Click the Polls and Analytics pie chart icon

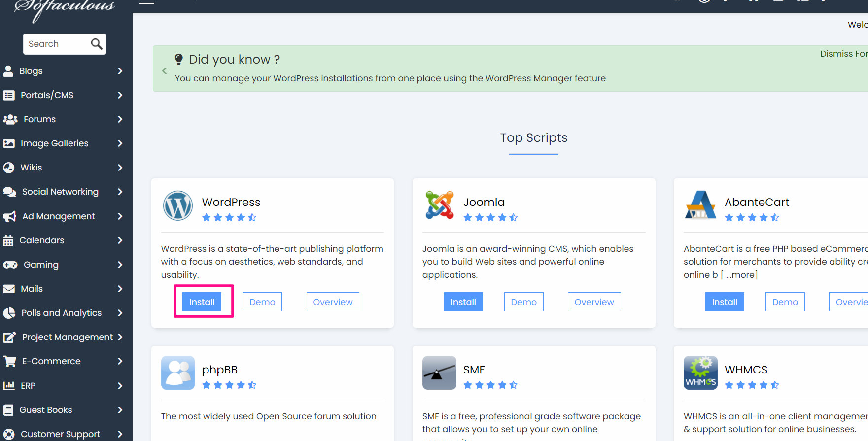pos(9,313)
